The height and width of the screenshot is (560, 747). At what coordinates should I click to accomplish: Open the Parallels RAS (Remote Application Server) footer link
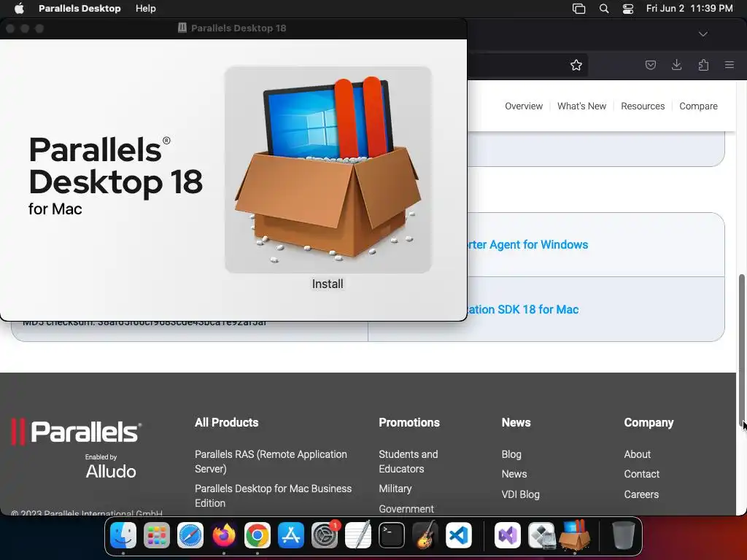tap(271, 462)
